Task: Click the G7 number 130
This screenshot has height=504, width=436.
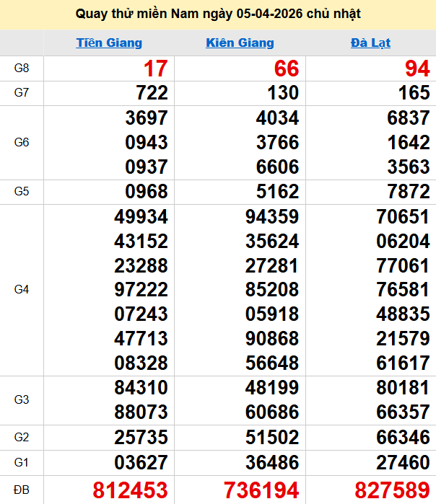Action: pos(283,93)
